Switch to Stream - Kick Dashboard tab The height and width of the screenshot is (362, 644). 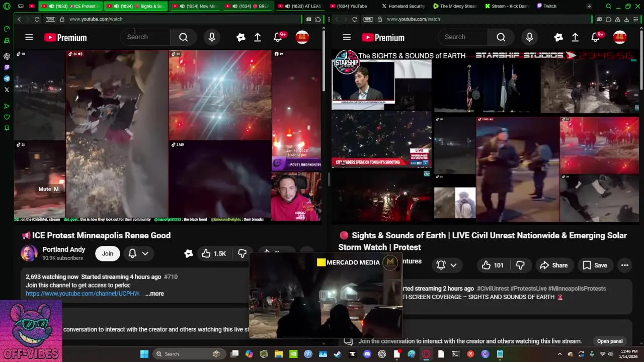click(x=507, y=6)
